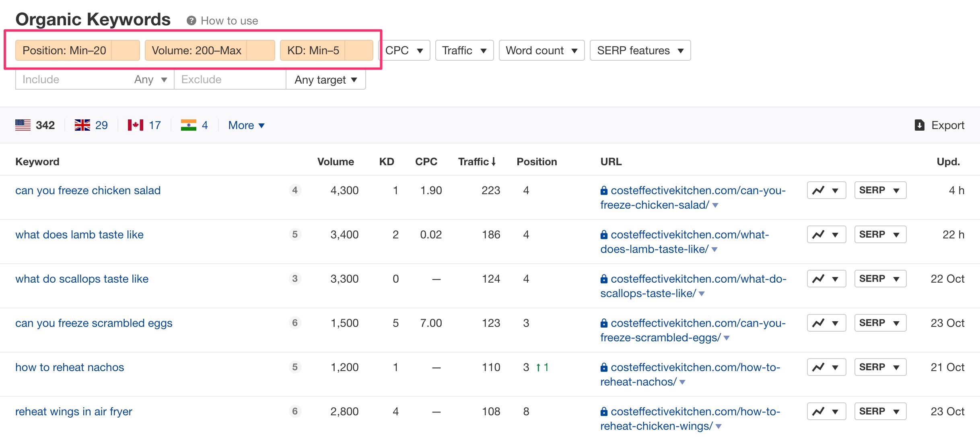Viewport: 980px width, 439px height.
Task: Open the what-does-lamb-taste-like URL link
Action: (685, 242)
